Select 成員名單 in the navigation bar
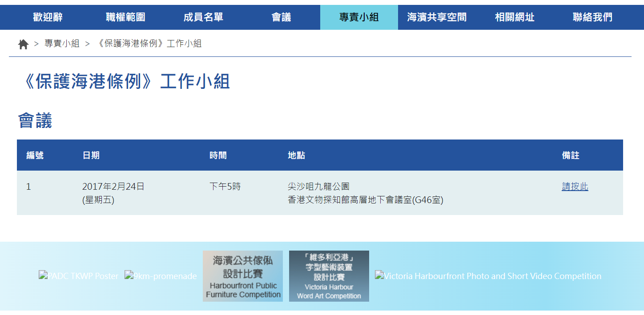 coord(203,17)
